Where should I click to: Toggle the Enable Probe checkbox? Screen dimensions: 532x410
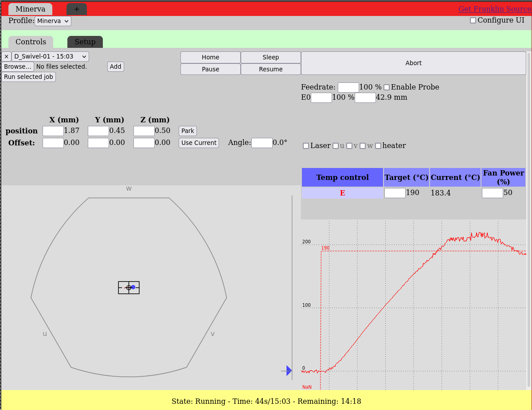(387, 87)
